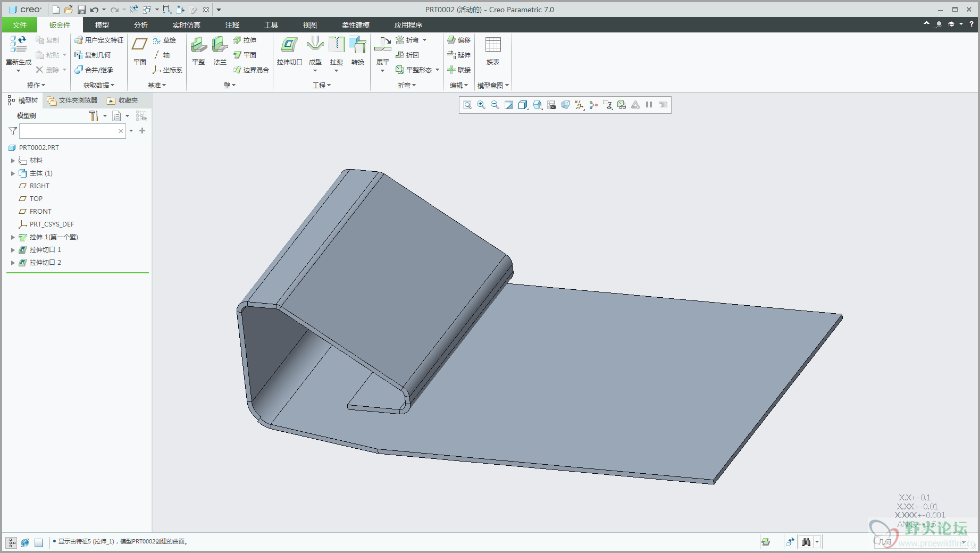Open the Family Table (族表)
Screen dimensions: 980x553
pos(493,51)
